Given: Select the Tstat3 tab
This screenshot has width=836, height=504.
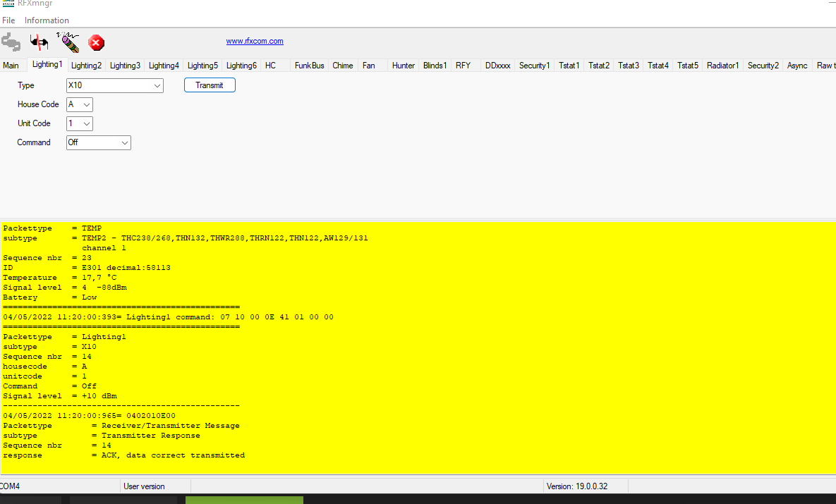Looking at the screenshot, I should 629,66.
